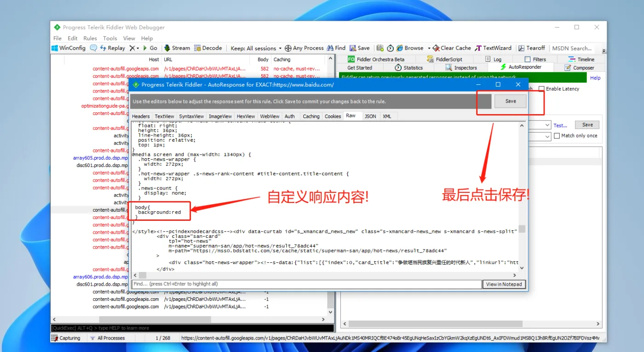Viewport: 644px width, 352px height.
Task: Open the Remove X dropdown arrow
Action: 137,48
